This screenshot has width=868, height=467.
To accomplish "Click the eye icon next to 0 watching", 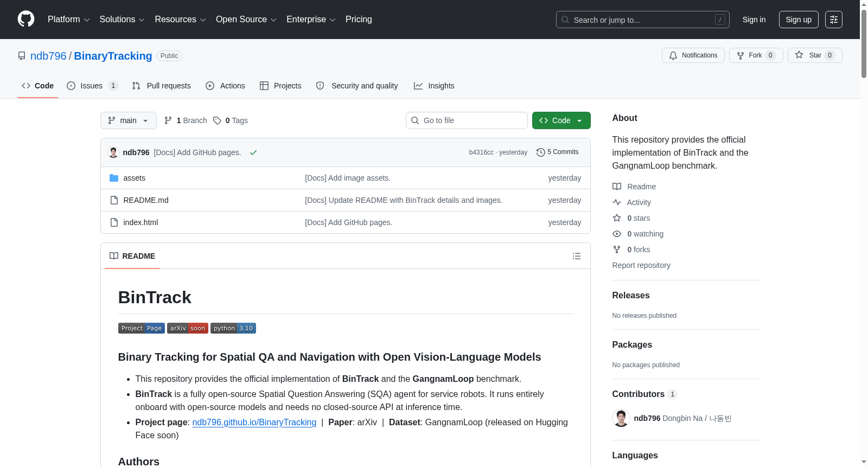I will [x=617, y=234].
